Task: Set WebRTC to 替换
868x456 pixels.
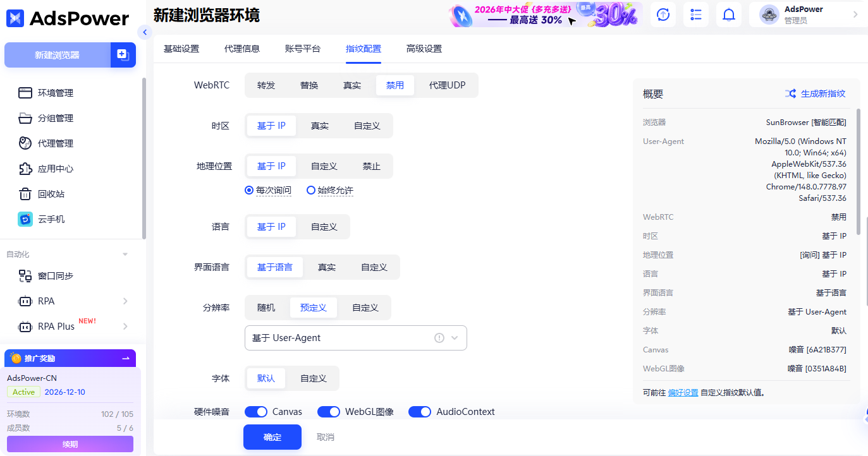Action: click(x=309, y=85)
